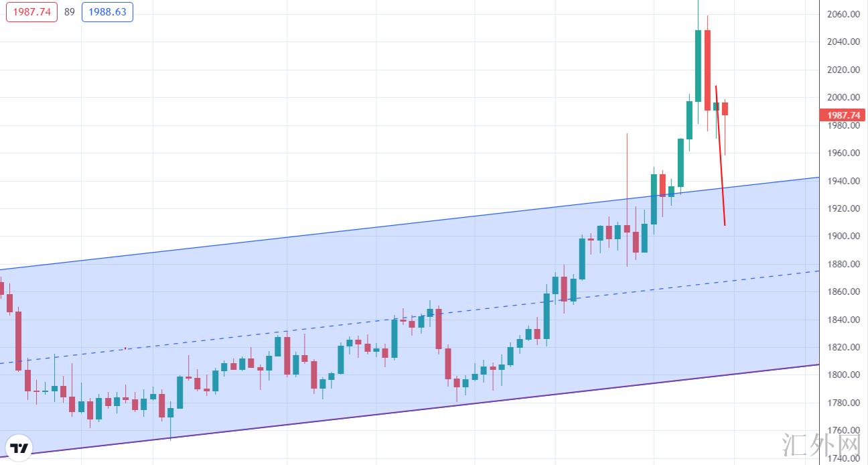The height and width of the screenshot is (465, 868).
Task: Click the TradingView logo icon
Action: (x=19, y=448)
